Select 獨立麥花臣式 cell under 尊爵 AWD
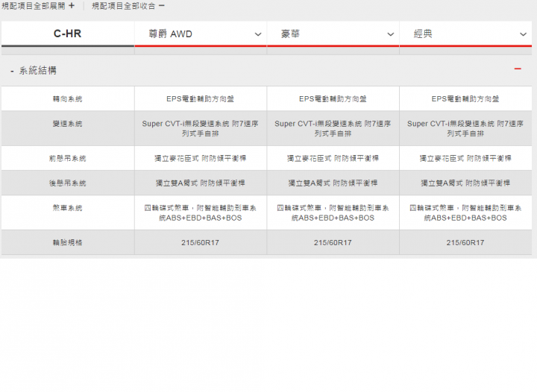The image size is (537, 392). coord(201,158)
